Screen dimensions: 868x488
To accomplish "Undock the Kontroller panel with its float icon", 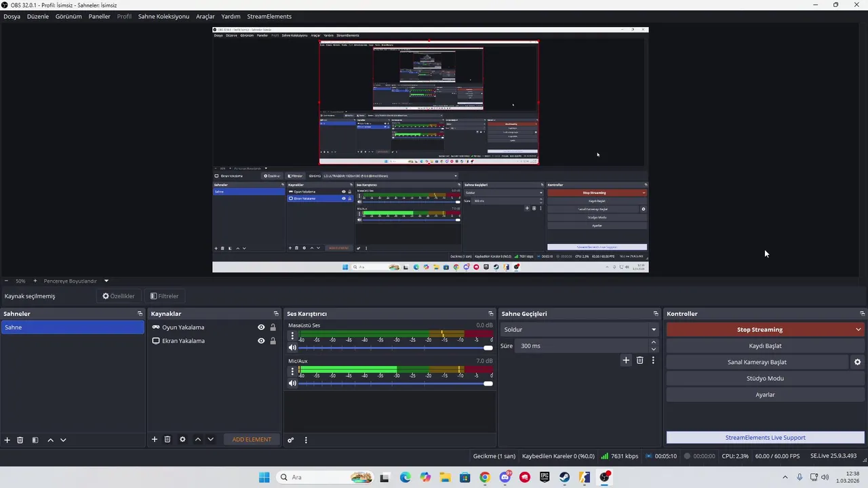I will tap(863, 314).
